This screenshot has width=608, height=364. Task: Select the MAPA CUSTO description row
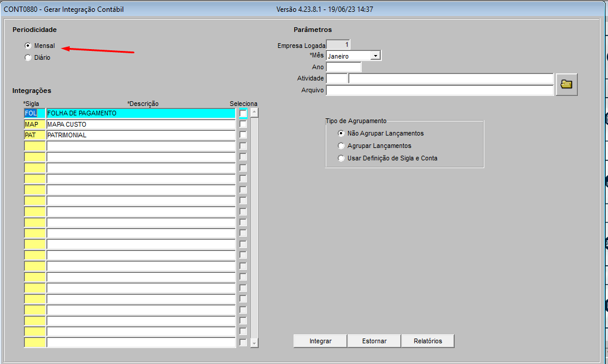point(140,124)
